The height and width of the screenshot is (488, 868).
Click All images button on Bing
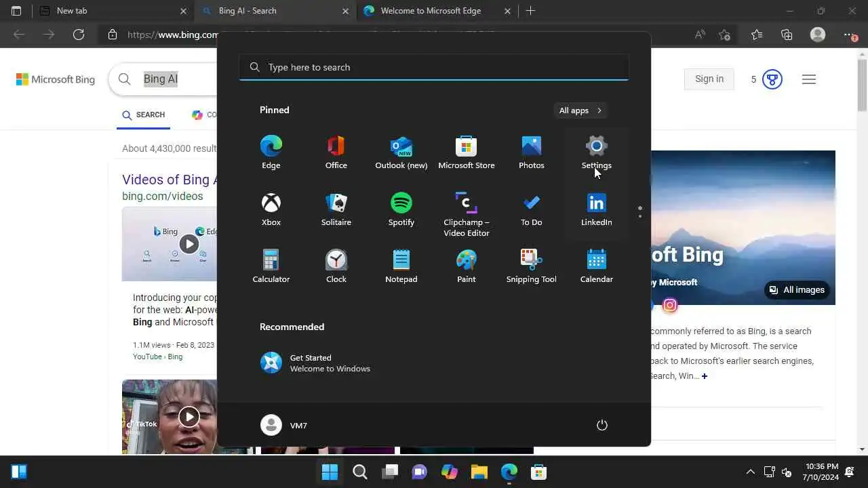pyautogui.click(x=797, y=290)
